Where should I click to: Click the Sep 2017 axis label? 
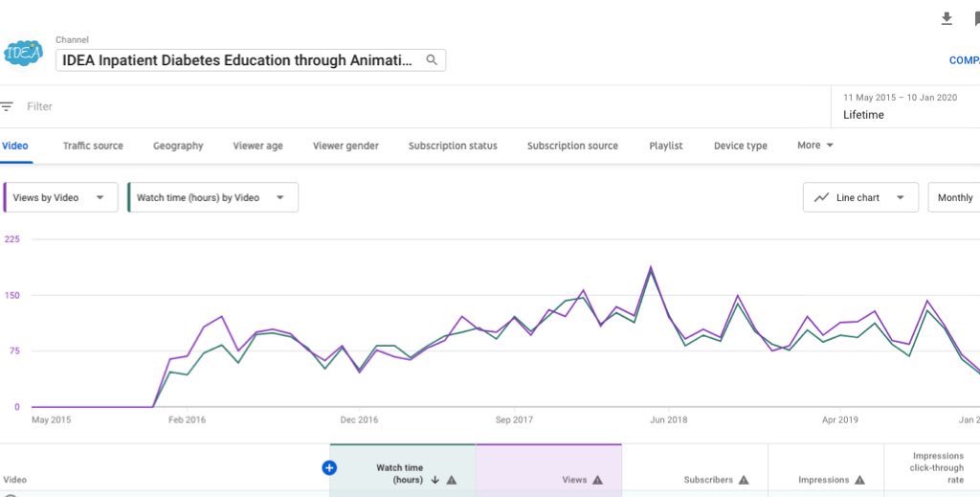tap(514, 419)
